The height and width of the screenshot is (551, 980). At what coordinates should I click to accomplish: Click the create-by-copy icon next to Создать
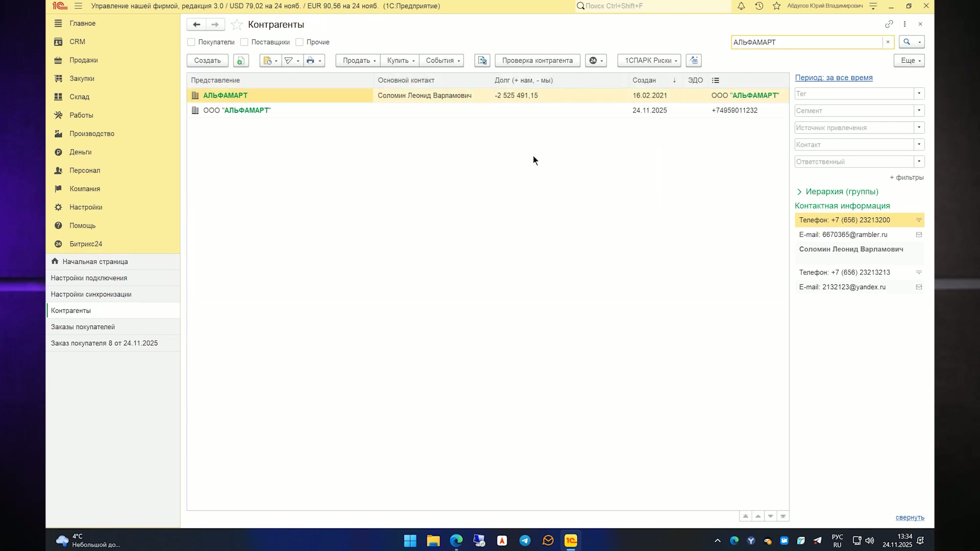(x=241, y=61)
